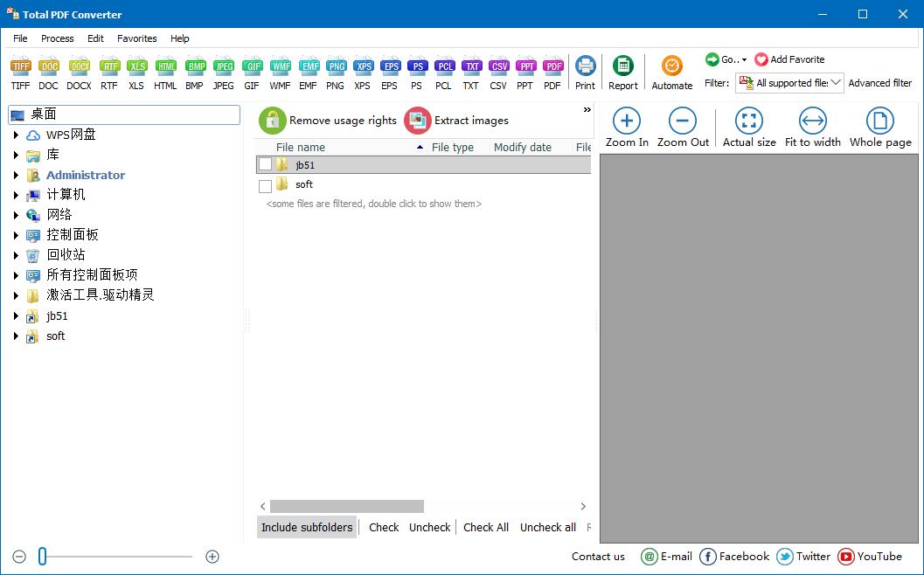Check the soft folder checkbox
The width and height of the screenshot is (924, 575).
point(265,186)
